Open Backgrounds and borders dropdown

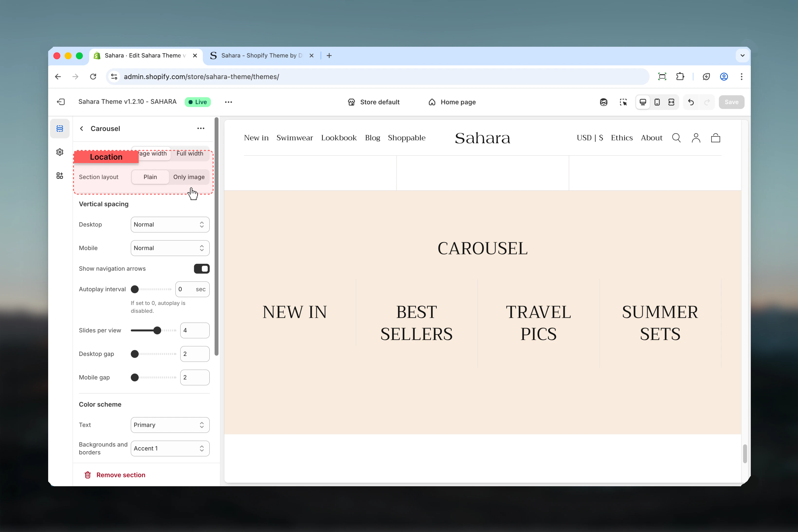pyautogui.click(x=170, y=449)
